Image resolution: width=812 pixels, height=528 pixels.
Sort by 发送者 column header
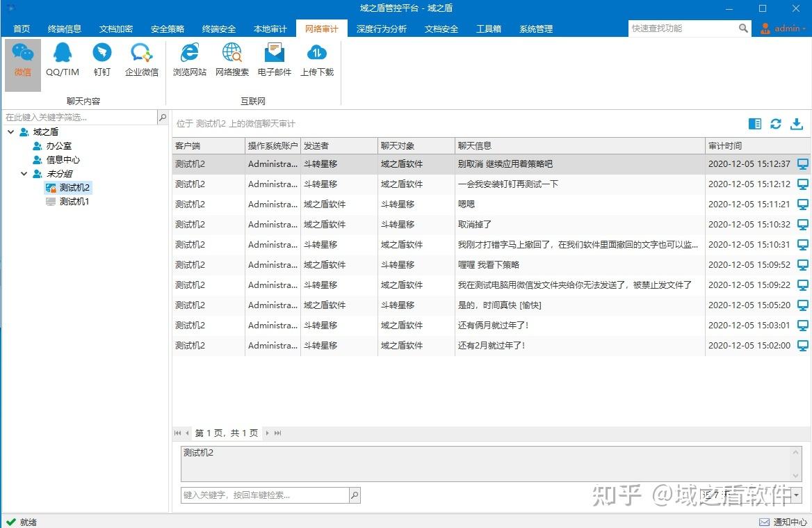point(339,146)
